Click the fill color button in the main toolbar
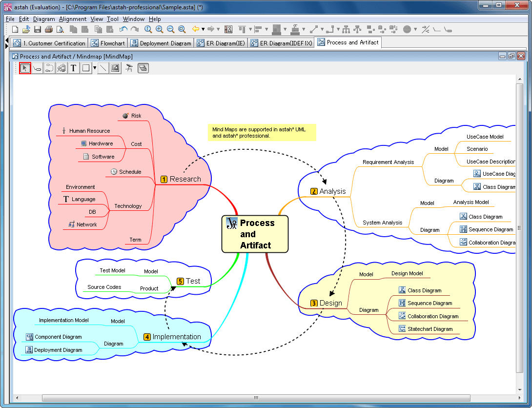The height and width of the screenshot is (408, 532). click(x=276, y=29)
